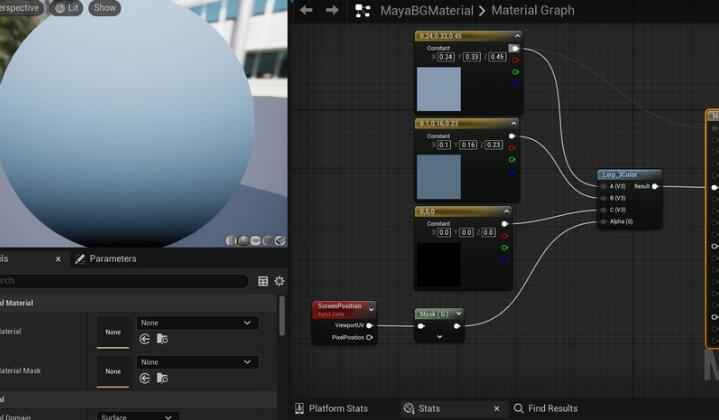Screen dimensions: 719x420
Task: Open the Physical Material Mask None dropdown
Action: click(196, 362)
